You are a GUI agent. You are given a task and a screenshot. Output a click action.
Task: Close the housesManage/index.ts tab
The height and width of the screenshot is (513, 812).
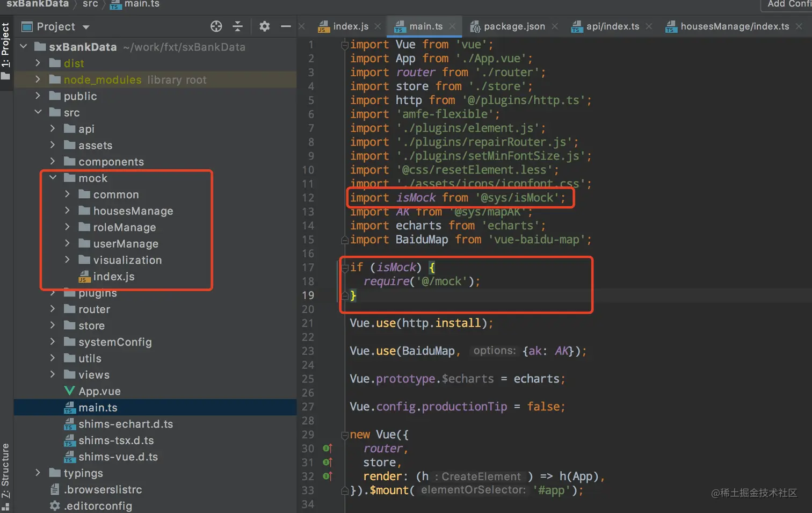coord(799,26)
